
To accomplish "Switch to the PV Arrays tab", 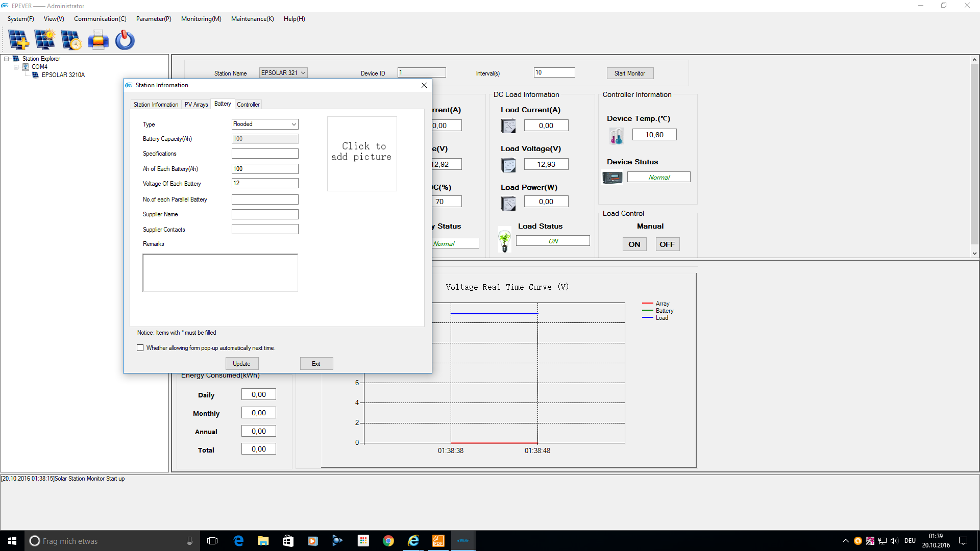I will pos(196,105).
